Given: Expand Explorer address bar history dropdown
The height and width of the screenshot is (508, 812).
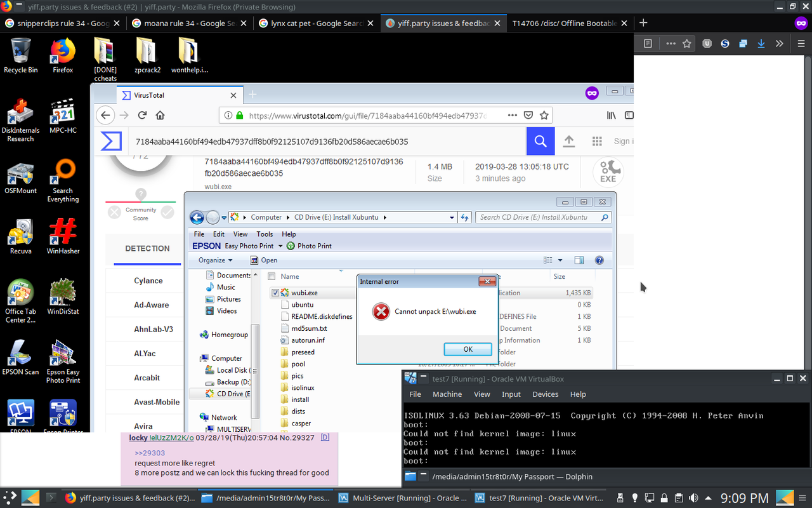Looking at the screenshot, I should pyautogui.click(x=452, y=217).
